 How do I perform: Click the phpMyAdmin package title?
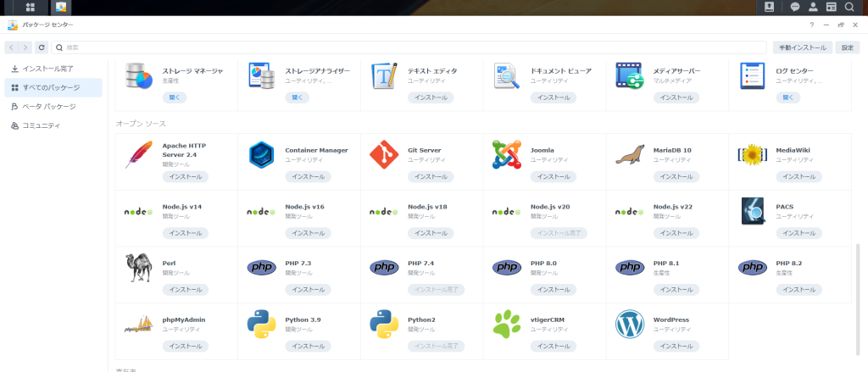point(184,319)
